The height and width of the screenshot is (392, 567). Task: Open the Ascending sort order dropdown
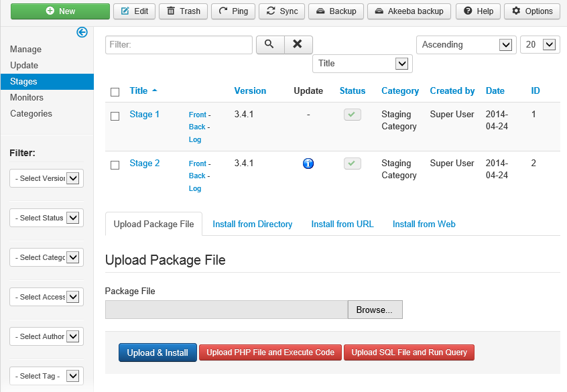466,45
